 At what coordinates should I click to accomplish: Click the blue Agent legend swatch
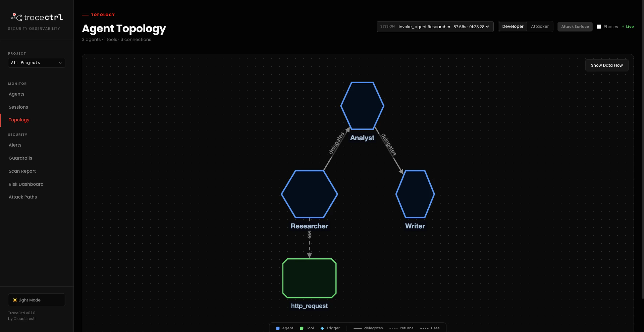click(278, 328)
